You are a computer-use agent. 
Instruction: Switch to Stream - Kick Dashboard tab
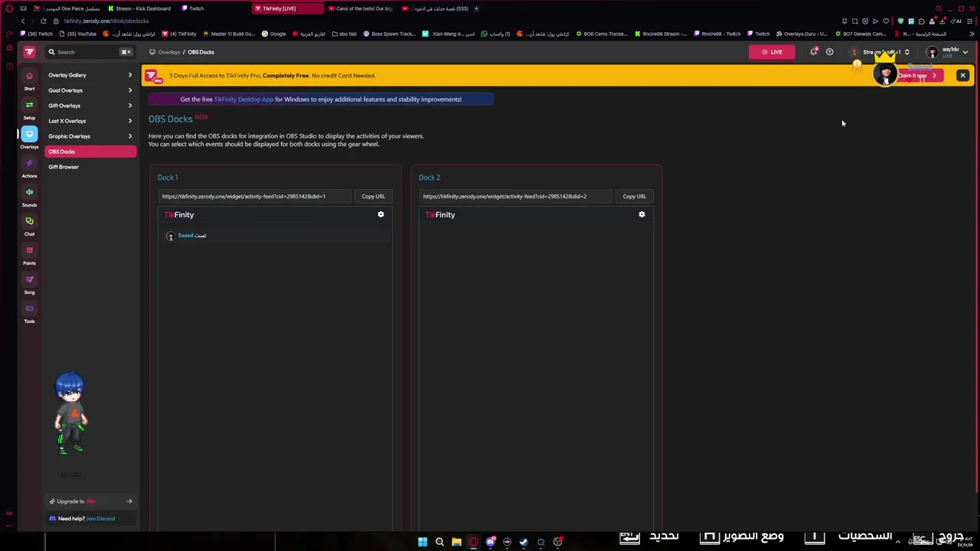[x=141, y=8]
